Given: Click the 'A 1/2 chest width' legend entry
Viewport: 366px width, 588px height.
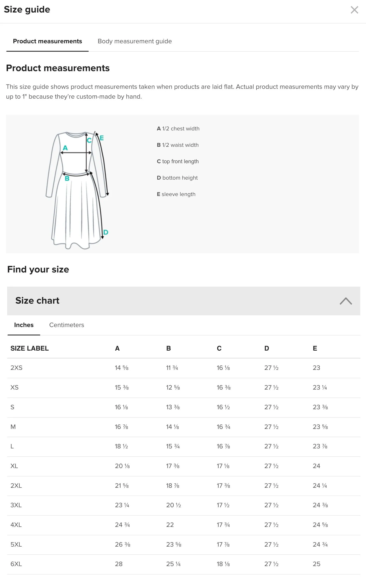Looking at the screenshot, I should pyautogui.click(x=178, y=129).
